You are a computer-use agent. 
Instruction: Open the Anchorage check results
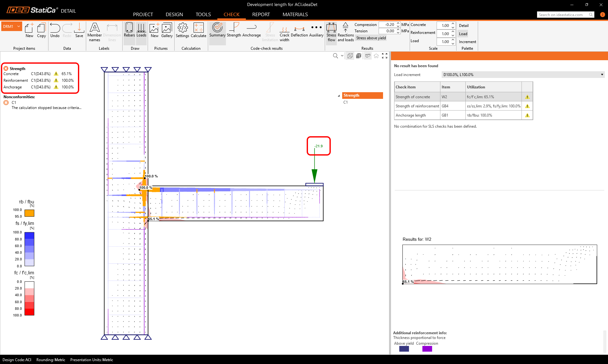252,30
